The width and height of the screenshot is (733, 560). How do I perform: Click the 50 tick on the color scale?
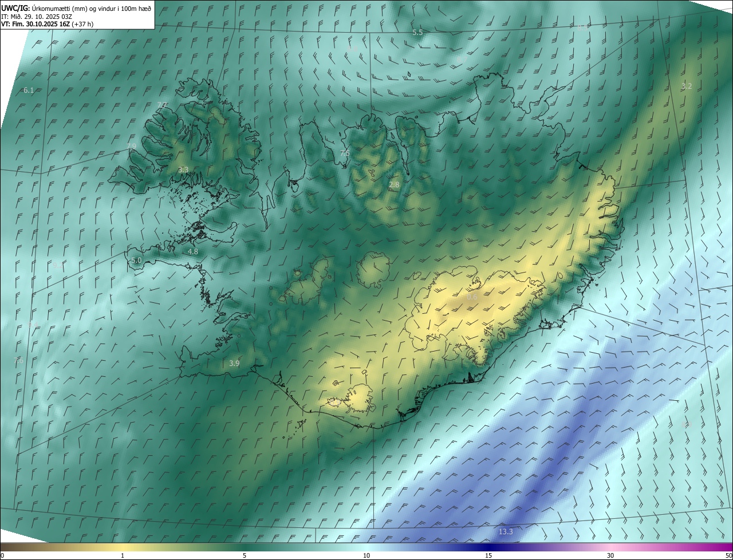[728, 555]
